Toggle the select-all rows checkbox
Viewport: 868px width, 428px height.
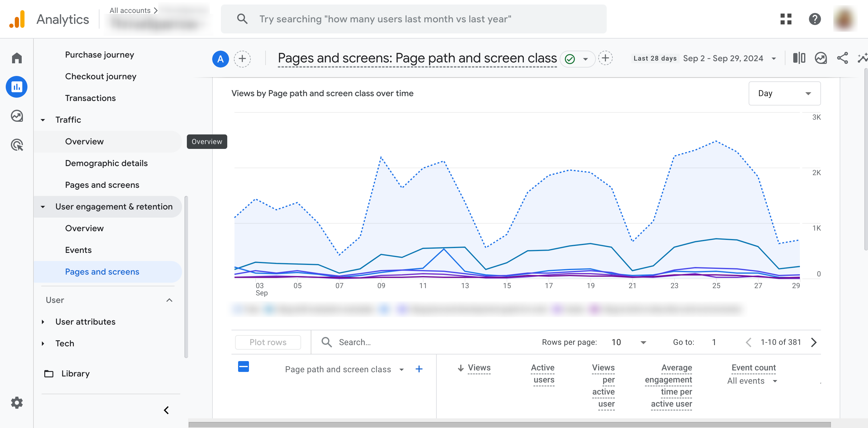point(243,367)
